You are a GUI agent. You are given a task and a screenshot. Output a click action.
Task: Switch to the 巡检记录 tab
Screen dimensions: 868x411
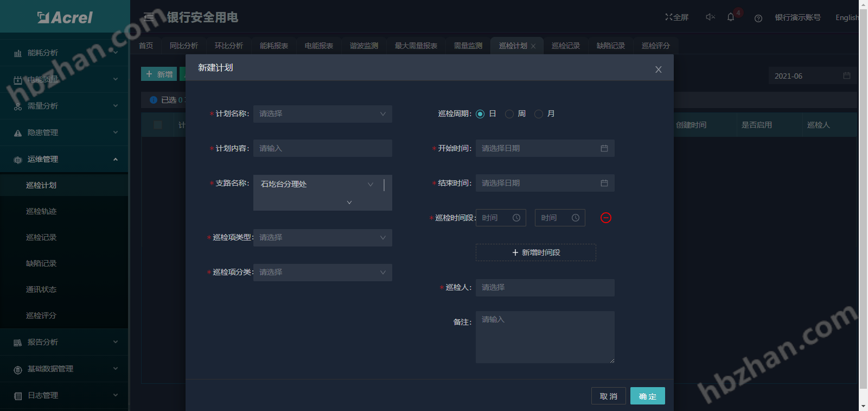(x=565, y=46)
